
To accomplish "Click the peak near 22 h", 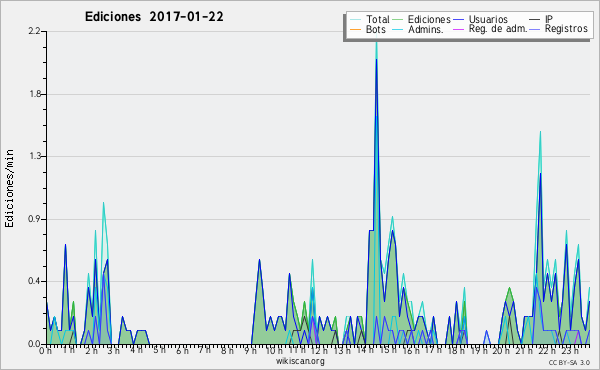I will point(540,132).
